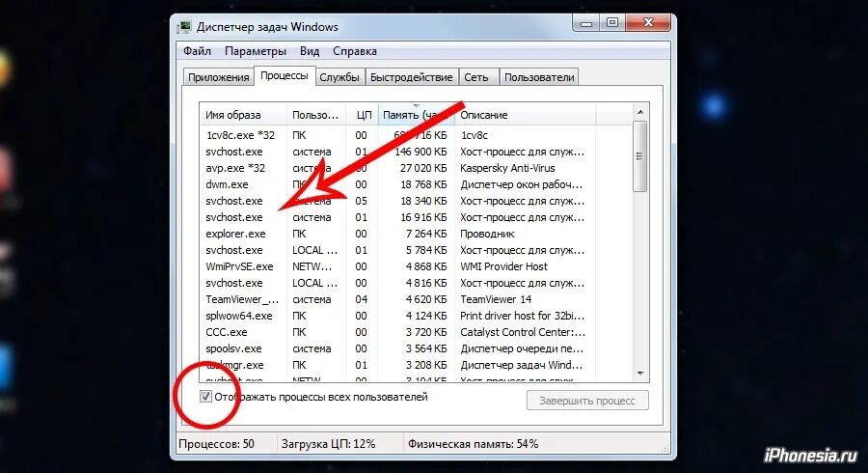Viewport: 868px width, 473px height.
Task: Click the 3 720 КБ memory value
Action: pyautogui.click(x=426, y=332)
